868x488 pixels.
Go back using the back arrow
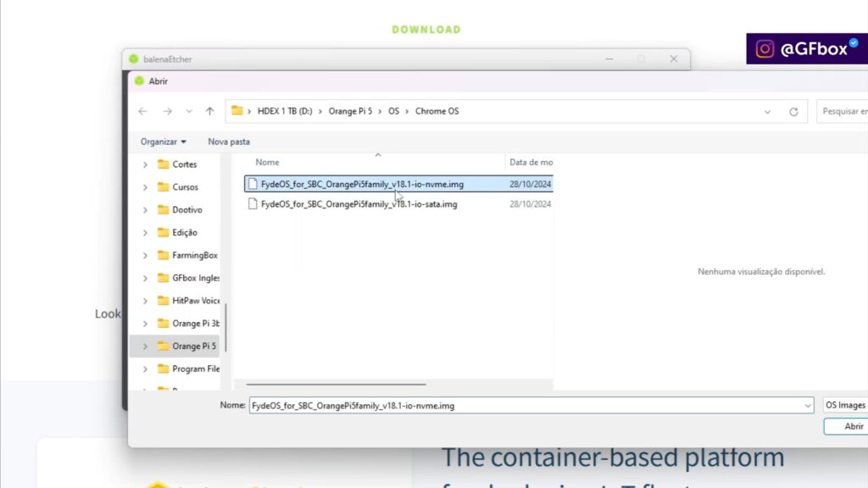(142, 111)
